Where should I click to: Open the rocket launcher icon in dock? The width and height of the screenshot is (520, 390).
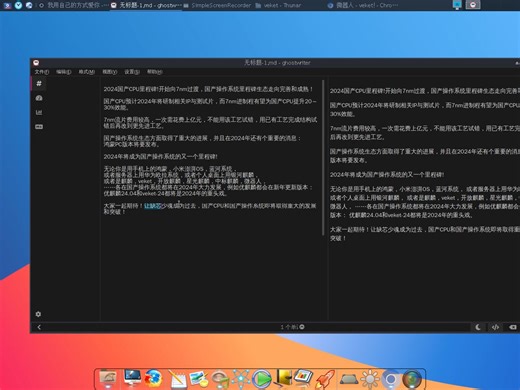325,379
